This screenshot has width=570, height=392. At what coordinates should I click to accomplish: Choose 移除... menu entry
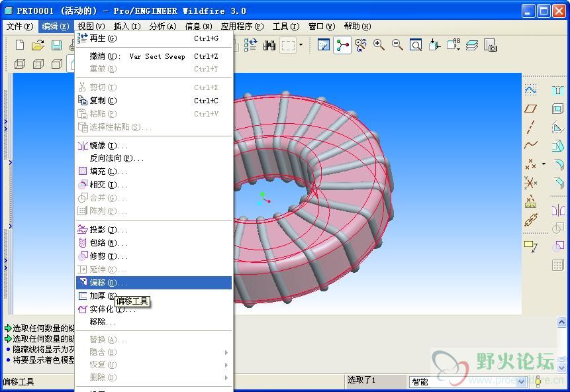[154, 322]
